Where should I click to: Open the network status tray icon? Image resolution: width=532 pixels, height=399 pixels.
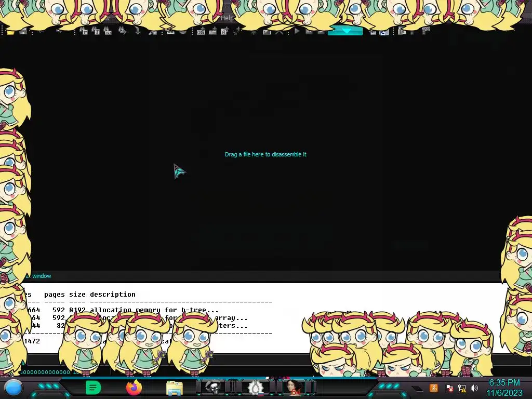click(462, 388)
